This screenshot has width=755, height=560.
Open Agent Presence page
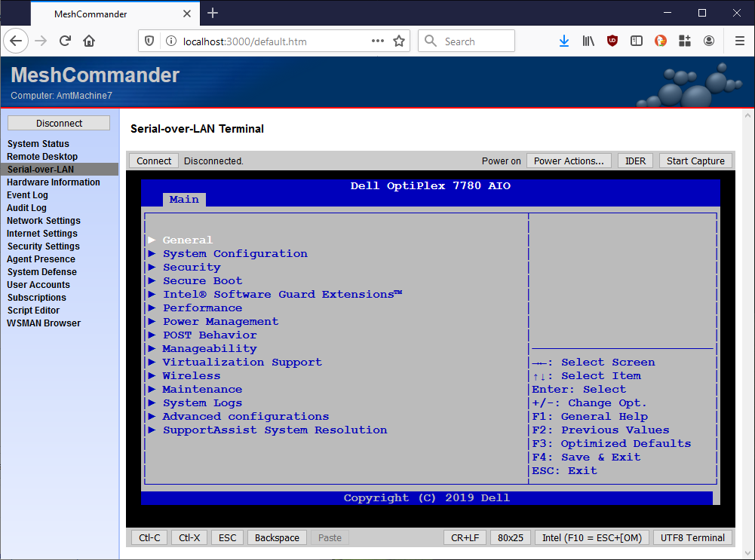tap(41, 259)
